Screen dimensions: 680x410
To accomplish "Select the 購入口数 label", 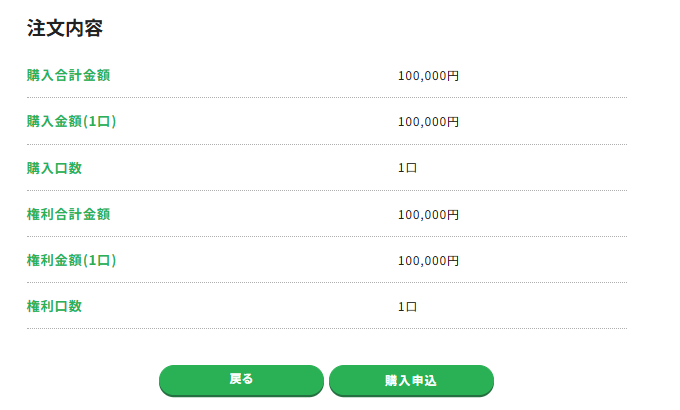I will click(x=54, y=168).
